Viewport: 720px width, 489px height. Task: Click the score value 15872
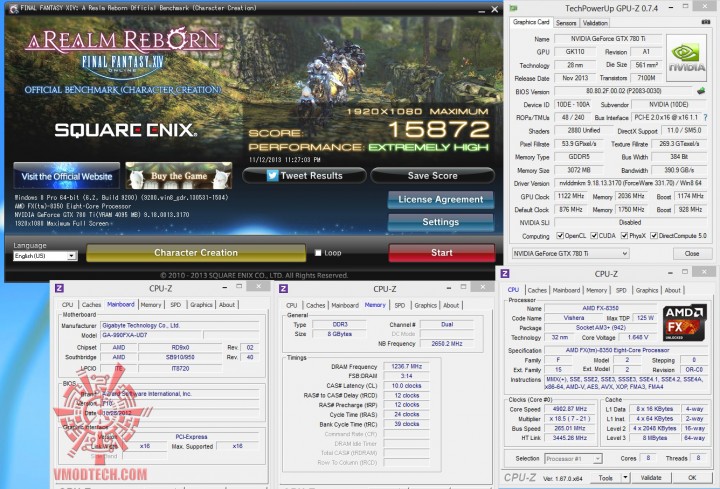tap(439, 129)
